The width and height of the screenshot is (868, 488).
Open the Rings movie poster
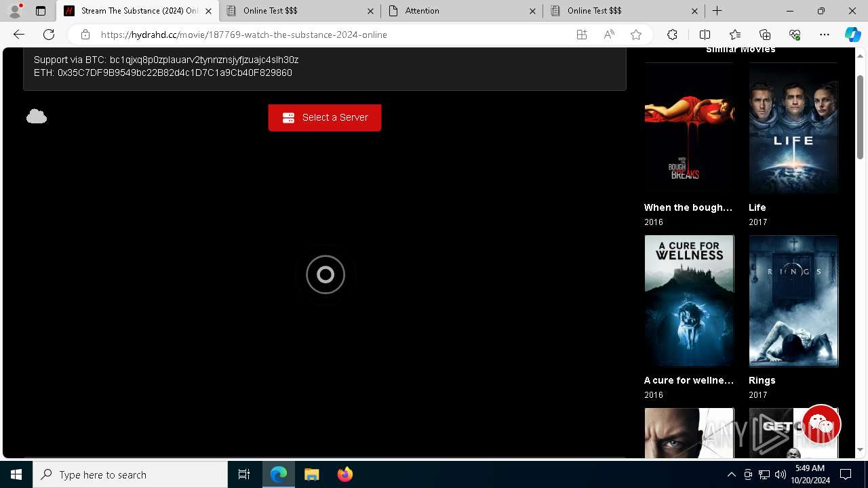click(x=793, y=301)
